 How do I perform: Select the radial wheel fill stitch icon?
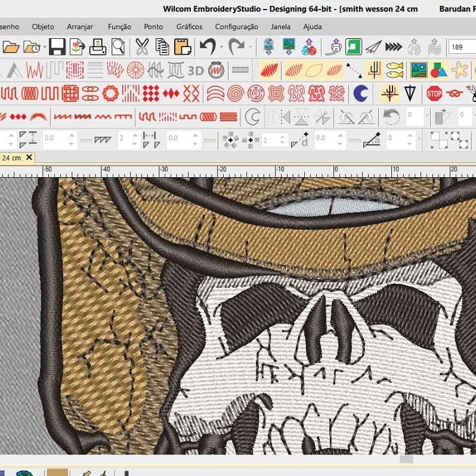pyautogui.click(x=135, y=70)
